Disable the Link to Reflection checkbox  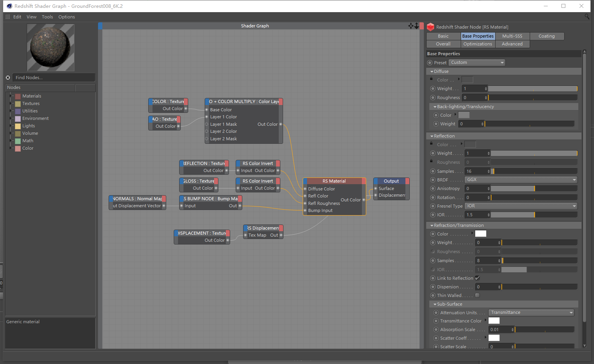click(x=477, y=278)
